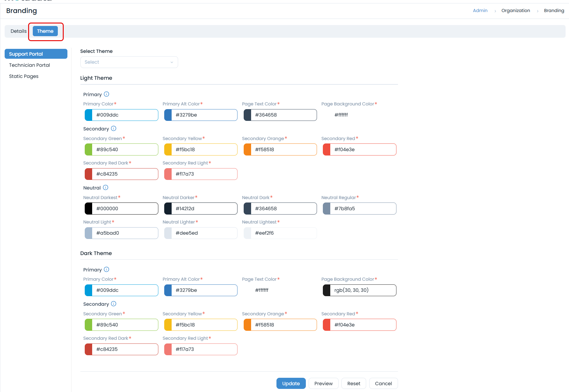The width and height of the screenshot is (569, 392).
Task: Open Static Pages in the sidebar
Action: [x=24, y=76]
